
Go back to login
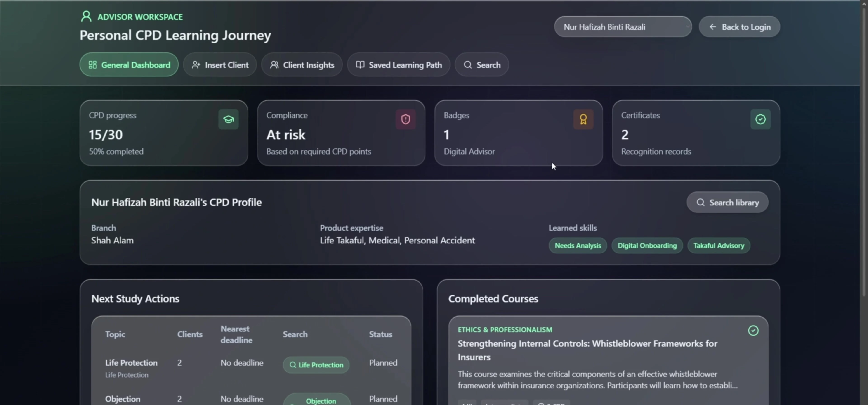point(739,27)
